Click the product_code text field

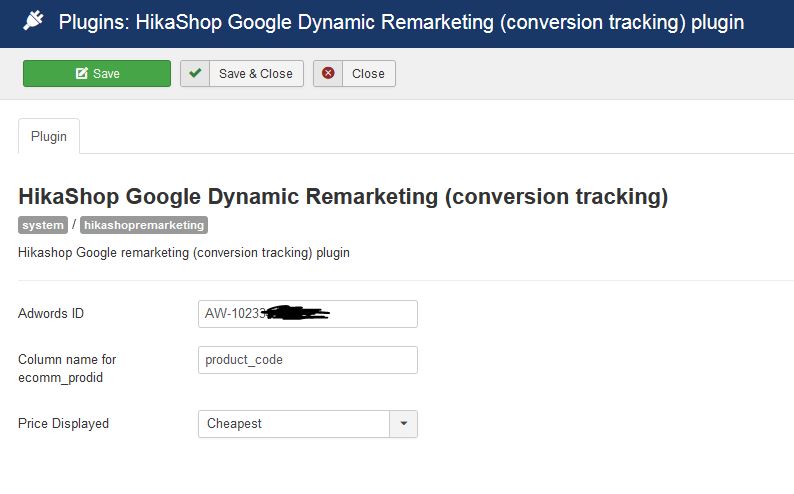point(307,360)
